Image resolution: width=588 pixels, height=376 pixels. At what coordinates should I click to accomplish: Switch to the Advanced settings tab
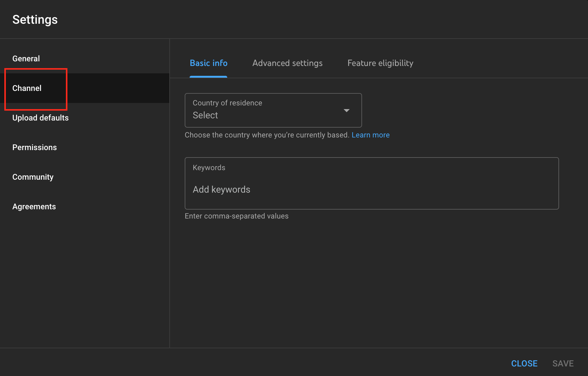287,63
